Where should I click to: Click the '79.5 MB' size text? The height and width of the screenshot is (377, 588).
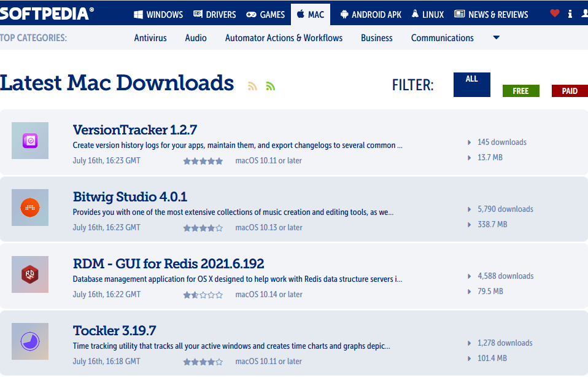(490, 291)
